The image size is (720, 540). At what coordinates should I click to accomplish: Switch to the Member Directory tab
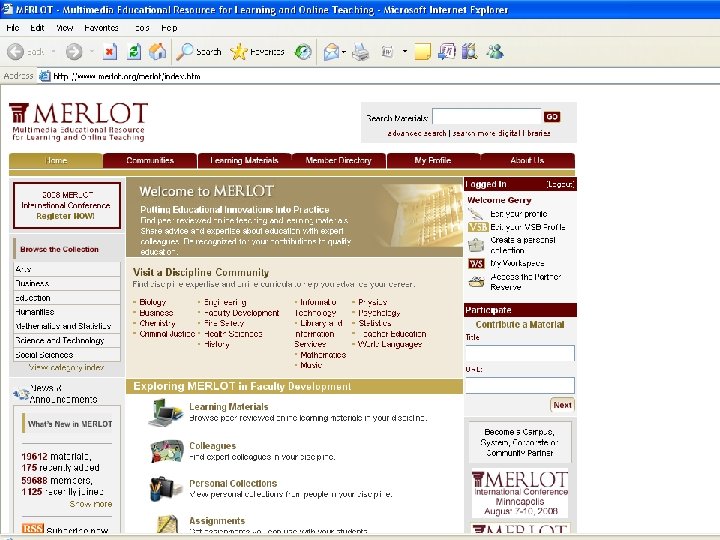tap(338, 160)
